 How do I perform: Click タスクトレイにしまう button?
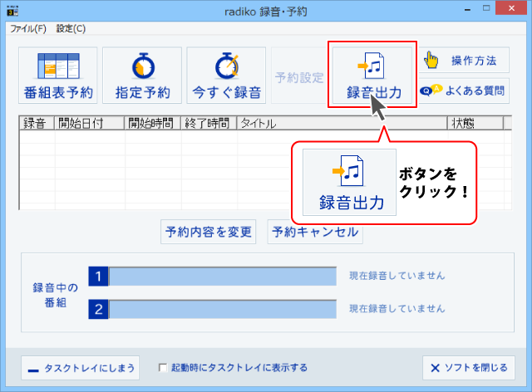pos(81,368)
